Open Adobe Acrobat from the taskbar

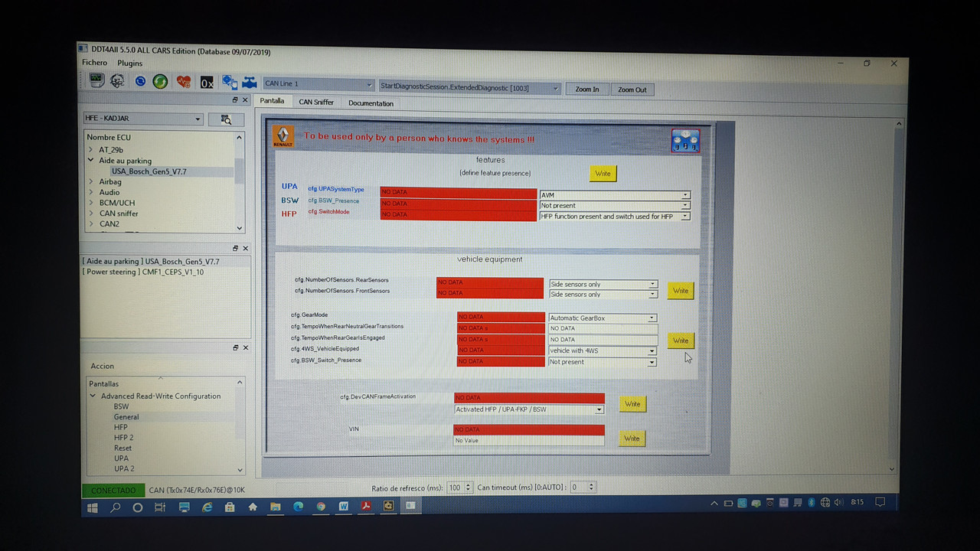pos(366,506)
